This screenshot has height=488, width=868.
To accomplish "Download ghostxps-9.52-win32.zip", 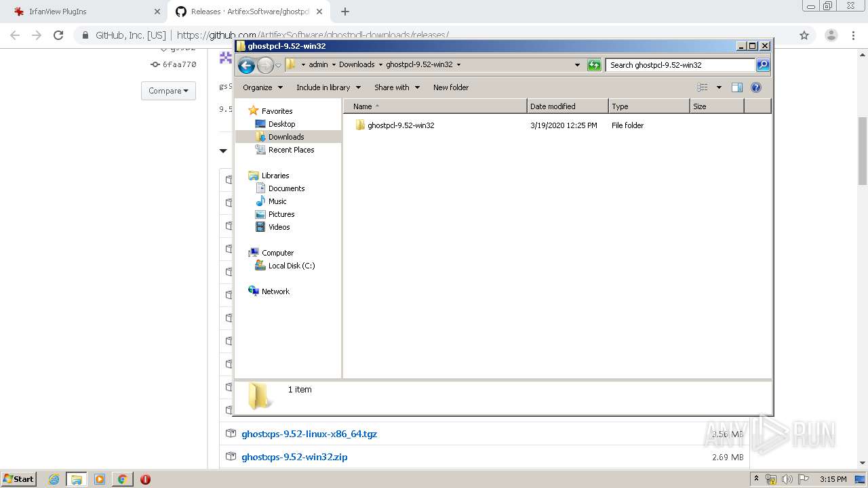I will coord(294,457).
